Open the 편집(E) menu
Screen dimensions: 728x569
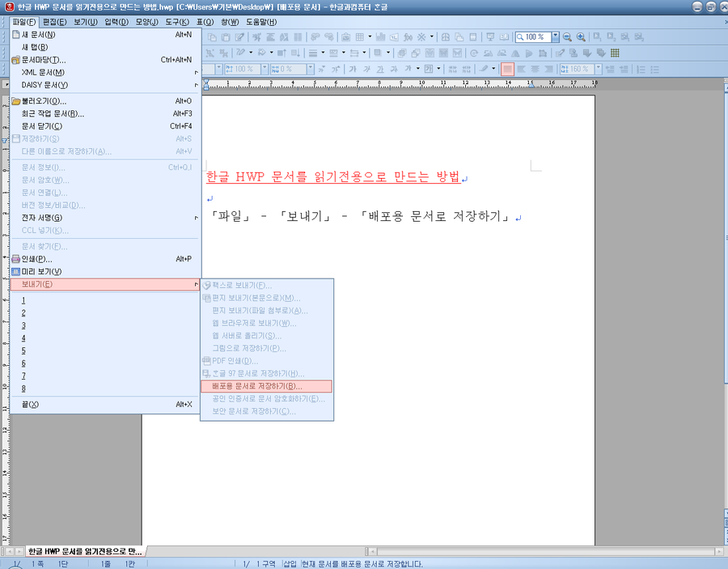pos(54,22)
